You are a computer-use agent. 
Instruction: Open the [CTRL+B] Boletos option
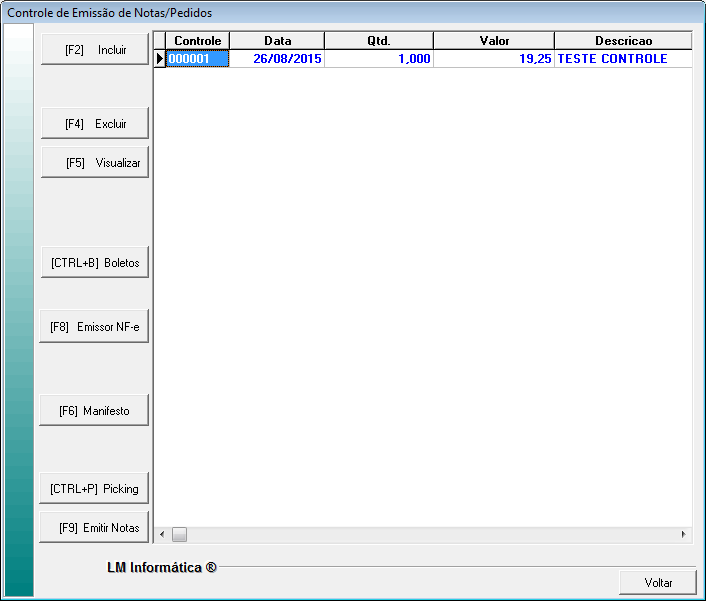pos(95,264)
